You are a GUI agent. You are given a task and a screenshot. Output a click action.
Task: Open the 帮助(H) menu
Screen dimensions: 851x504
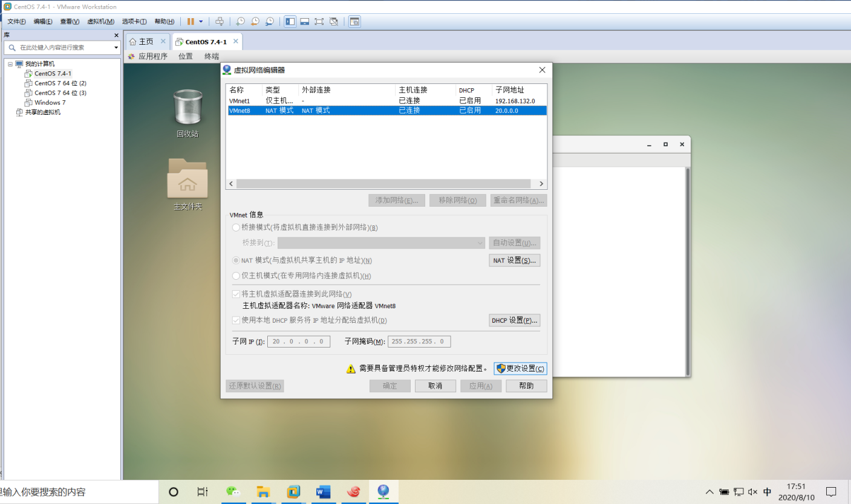coord(164,21)
